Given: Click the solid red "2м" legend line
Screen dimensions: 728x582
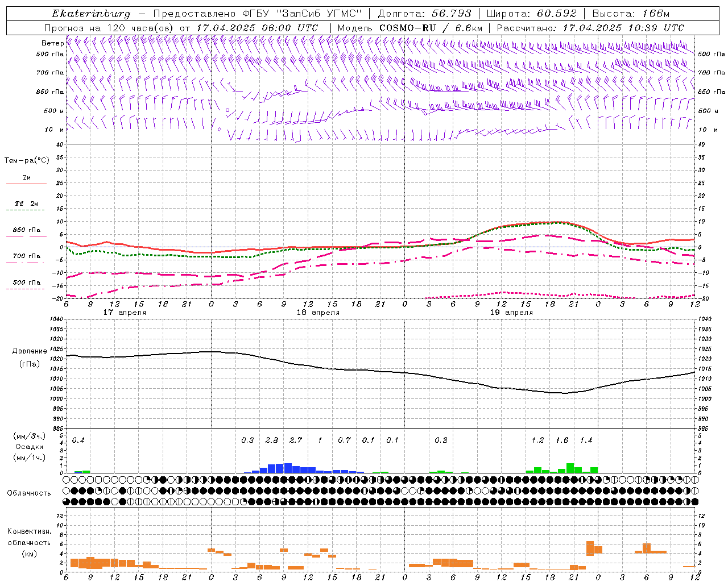Looking at the screenshot, I should [x=26, y=184].
